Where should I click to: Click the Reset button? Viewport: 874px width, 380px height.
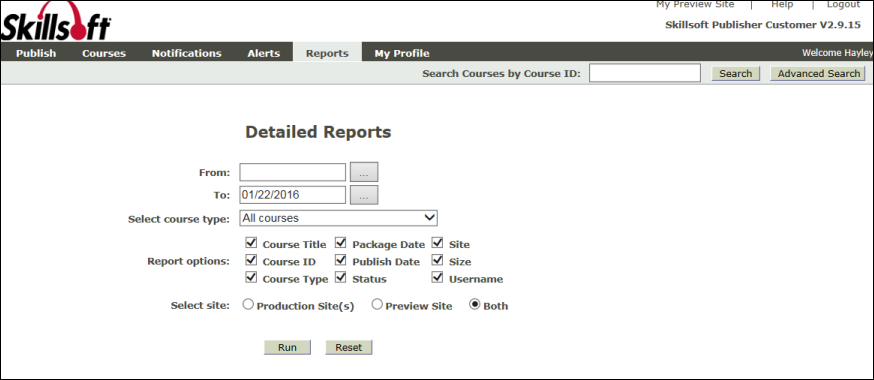pos(348,347)
